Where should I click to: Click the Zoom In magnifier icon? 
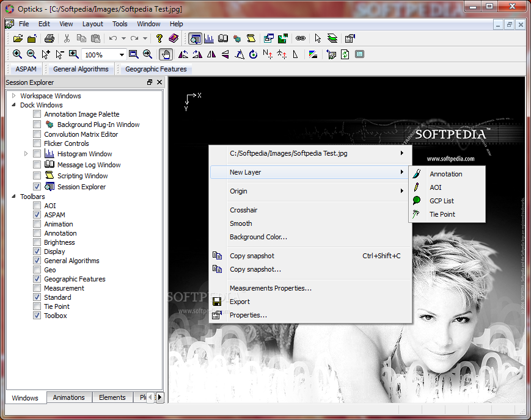coord(17,54)
